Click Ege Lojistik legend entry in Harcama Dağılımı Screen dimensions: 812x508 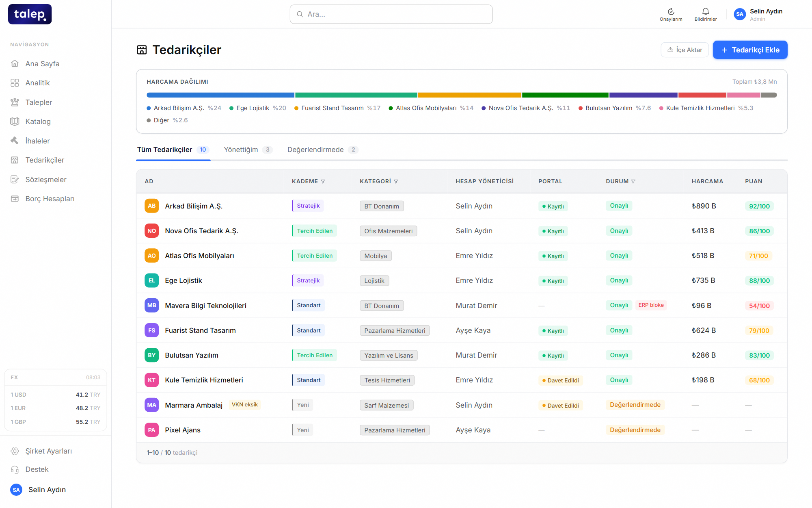tap(258, 108)
